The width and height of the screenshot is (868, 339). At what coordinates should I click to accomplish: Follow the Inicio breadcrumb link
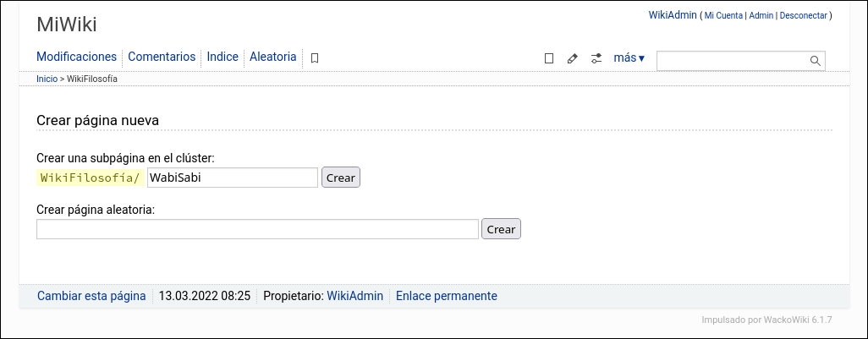click(x=47, y=78)
